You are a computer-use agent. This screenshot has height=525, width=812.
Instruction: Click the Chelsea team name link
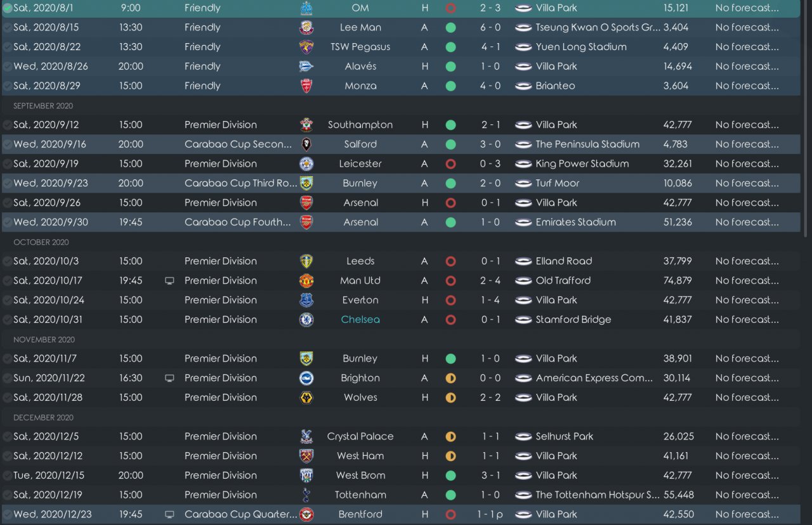coord(360,320)
